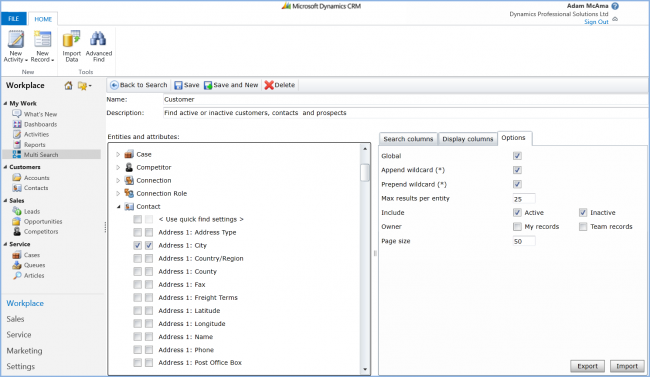The image size is (650, 377).
Task: Click the Sign Out link
Action: [596, 22]
